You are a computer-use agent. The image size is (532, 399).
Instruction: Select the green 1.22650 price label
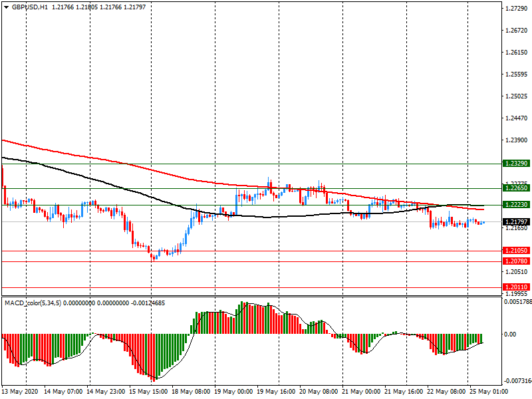point(516,188)
